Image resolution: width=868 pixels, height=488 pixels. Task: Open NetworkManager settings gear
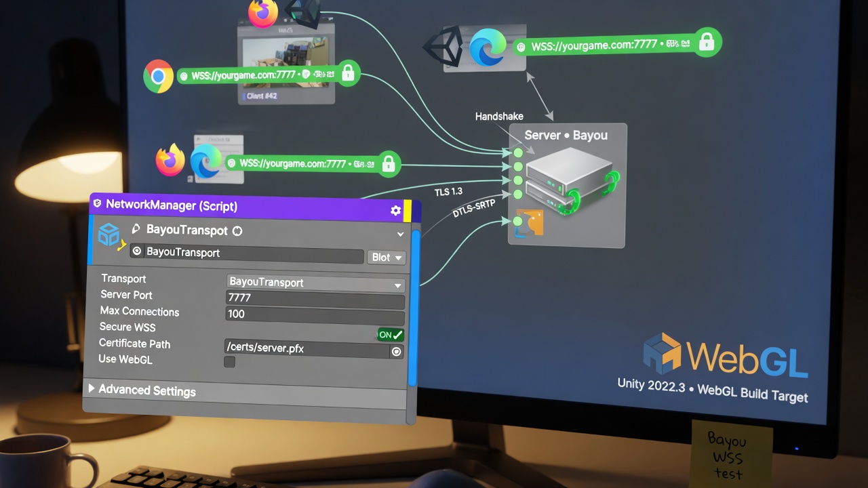(395, 211)
